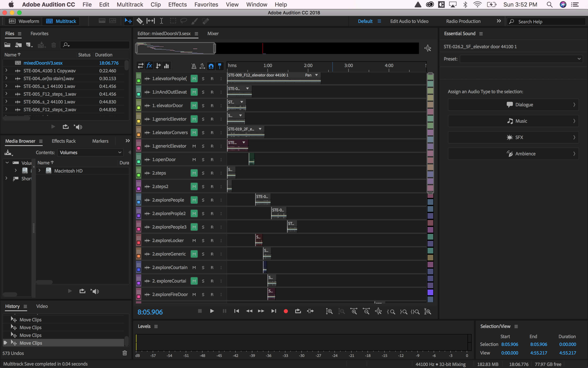Switch to Waveform view
The width and height of the screenshot is (588, 368).
[24, 21]
